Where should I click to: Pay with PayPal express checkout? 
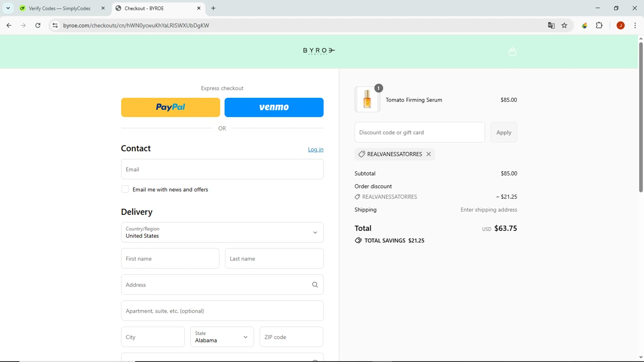170,107
